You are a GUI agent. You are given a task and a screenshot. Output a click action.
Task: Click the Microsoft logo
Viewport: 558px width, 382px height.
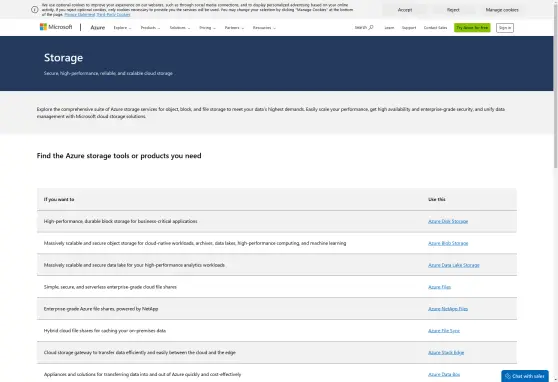[x=56, y=27]
